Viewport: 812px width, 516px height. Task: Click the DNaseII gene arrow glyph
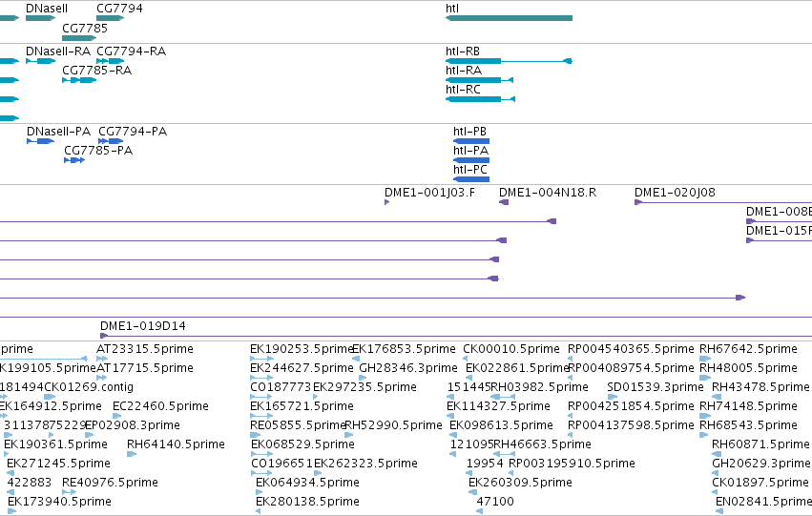[x=40, y=18]
